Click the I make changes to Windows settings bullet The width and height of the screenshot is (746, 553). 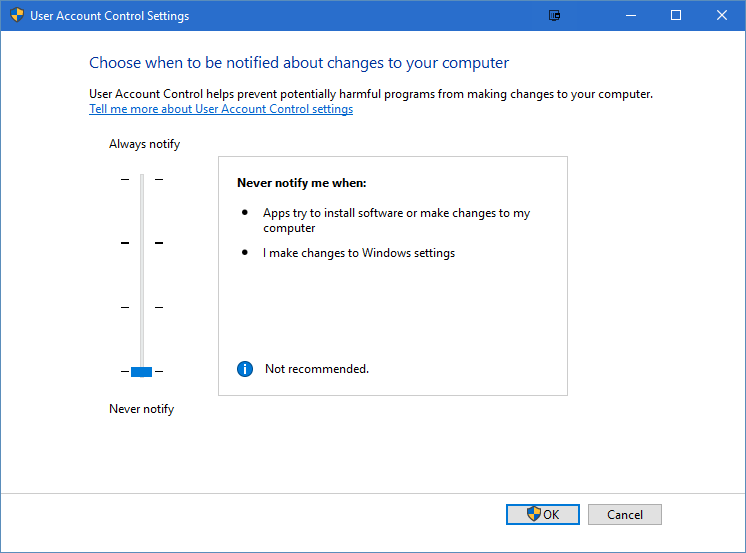point(359,253)
